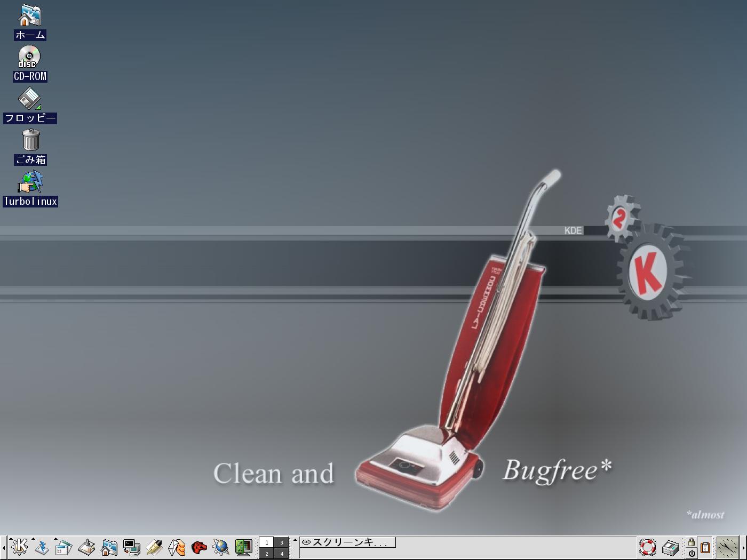Open the life preserver help icon
Screen dimensions: 747x560
[648, 547]
